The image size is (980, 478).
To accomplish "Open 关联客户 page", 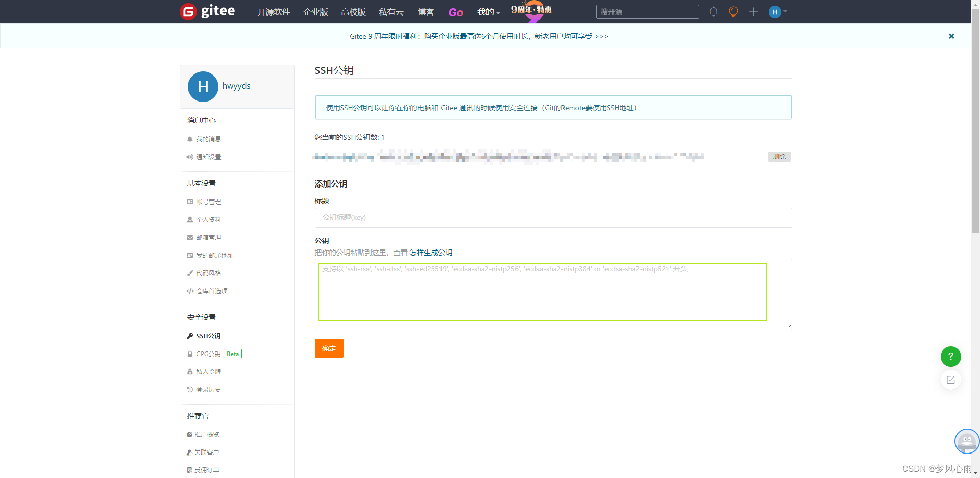I will (x=203, y=452).
